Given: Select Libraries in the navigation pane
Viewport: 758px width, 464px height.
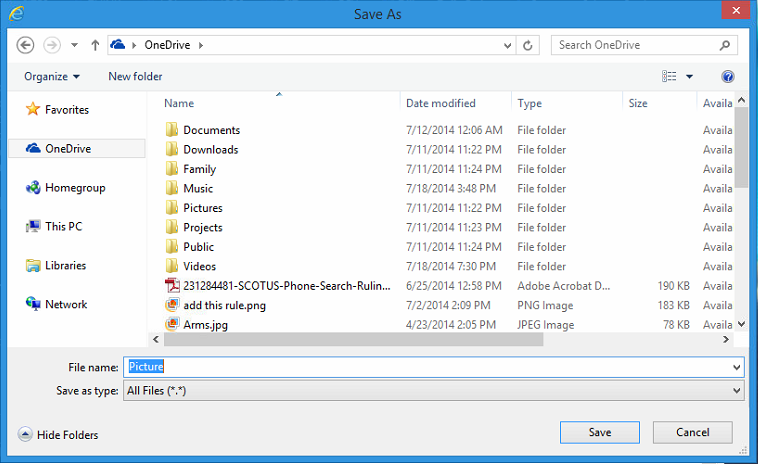Looking at the screenshot, I should coord(65,265).
